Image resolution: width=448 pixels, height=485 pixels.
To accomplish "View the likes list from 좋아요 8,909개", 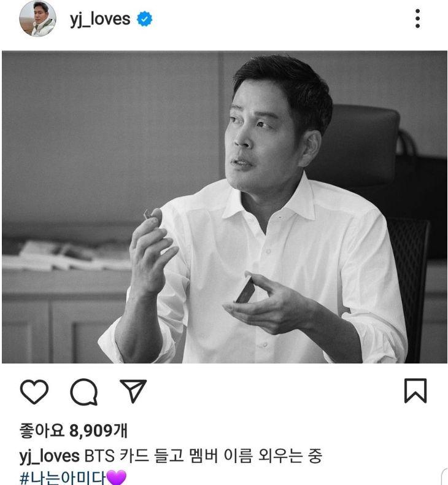I will click(73, 430).
